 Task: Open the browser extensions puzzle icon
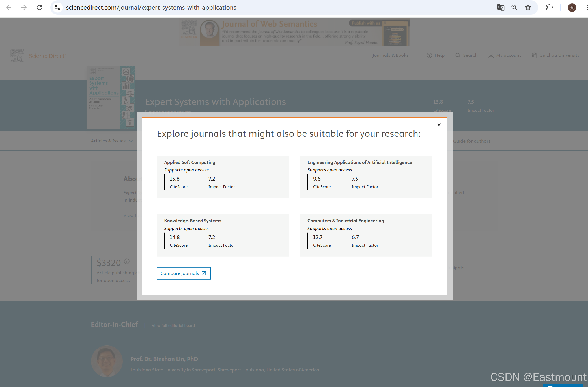(x=549, y=8)
